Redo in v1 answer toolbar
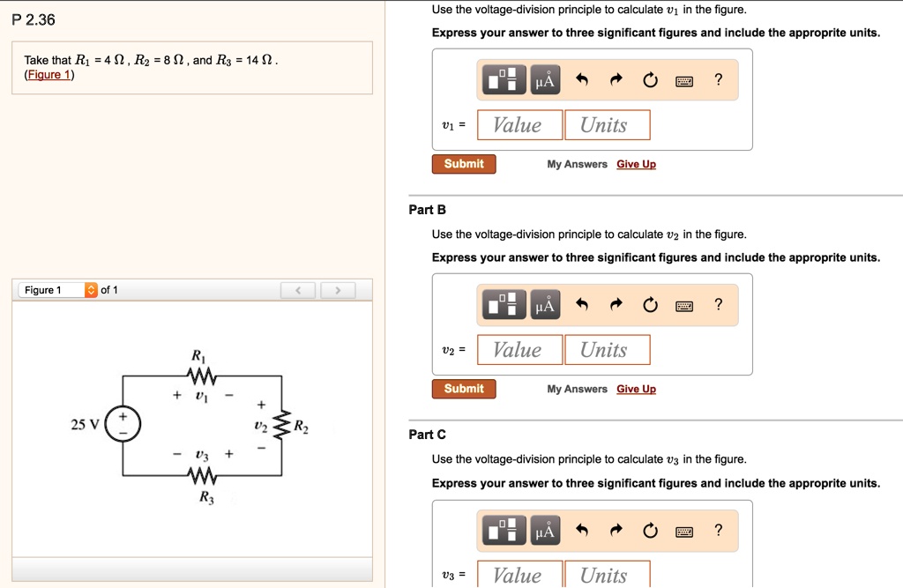Image resolution: width=903 pixels, height=588 pixels. click(616, 79)
